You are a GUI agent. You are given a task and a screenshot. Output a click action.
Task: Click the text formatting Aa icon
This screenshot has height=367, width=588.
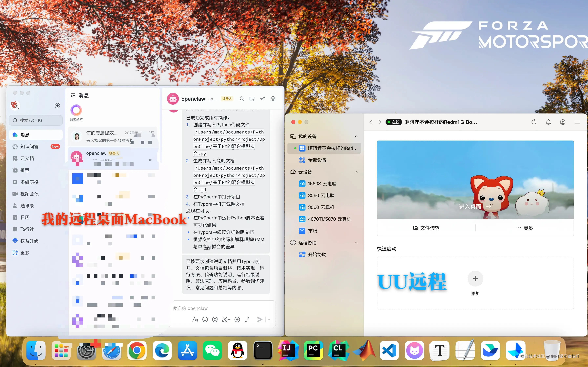pyautogui.click(x=195, y=319)
